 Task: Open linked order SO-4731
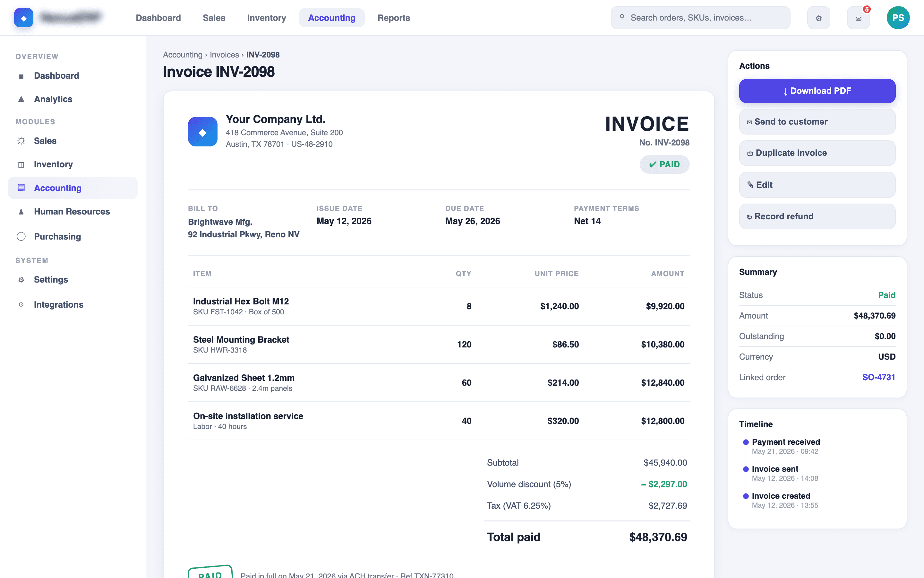(x=878, y=377)
